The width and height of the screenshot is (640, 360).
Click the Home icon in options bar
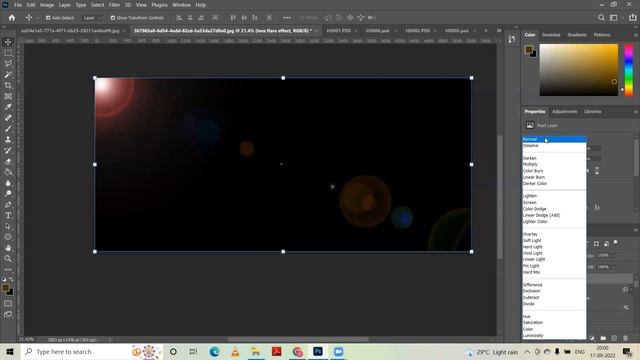point(12,18)
